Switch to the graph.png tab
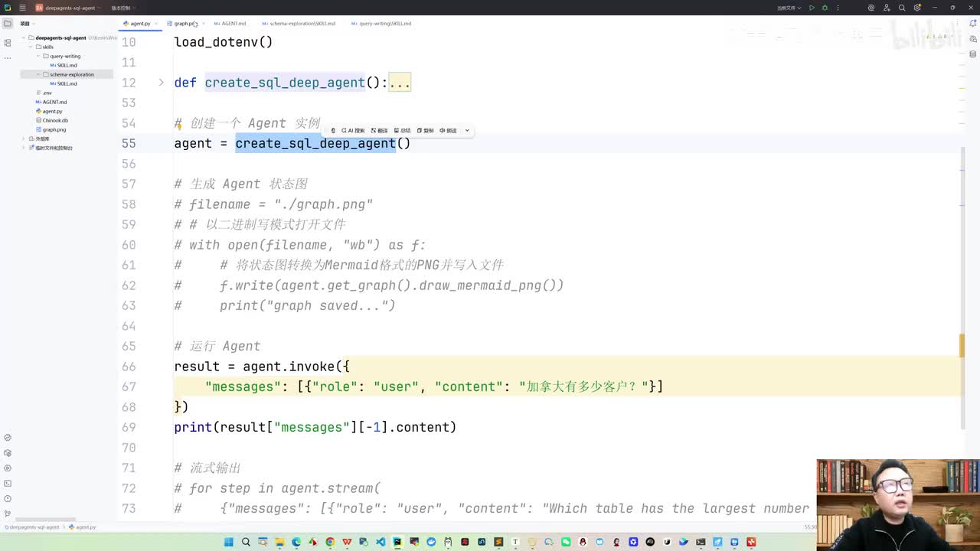 tap(184, 24)
